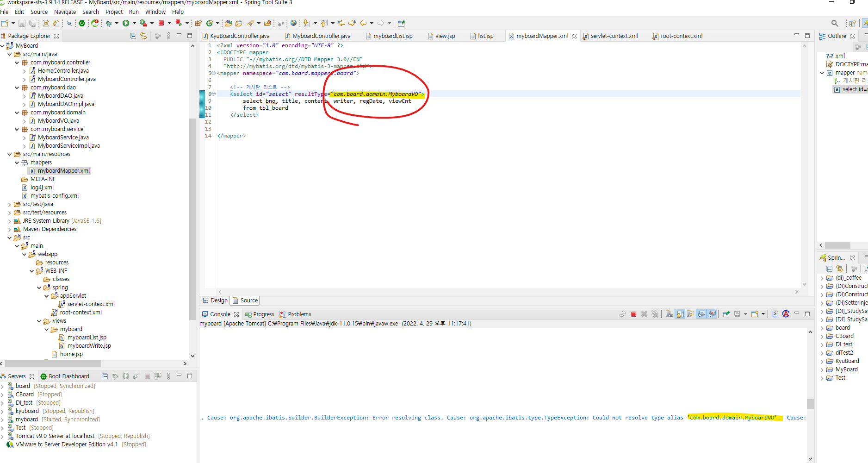Click the green Boot Dashboard power icon

tap(82, 23)
